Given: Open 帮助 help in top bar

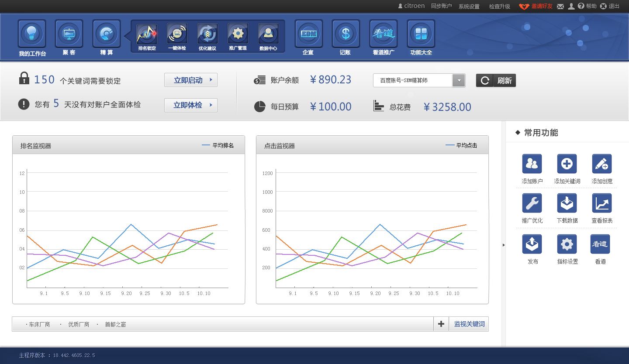Looking at the screenshot, I should pos(587,6).
